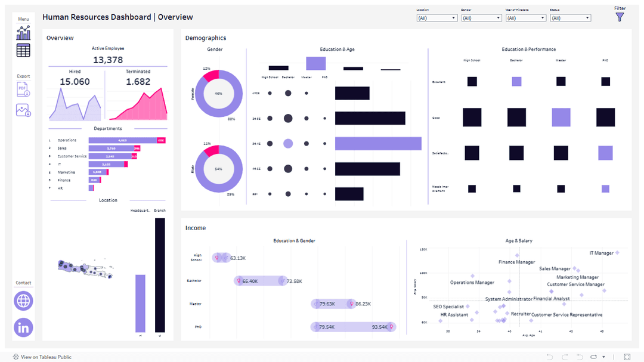
Task: Expand the Location filter dropdown
Action: point(436,18)
